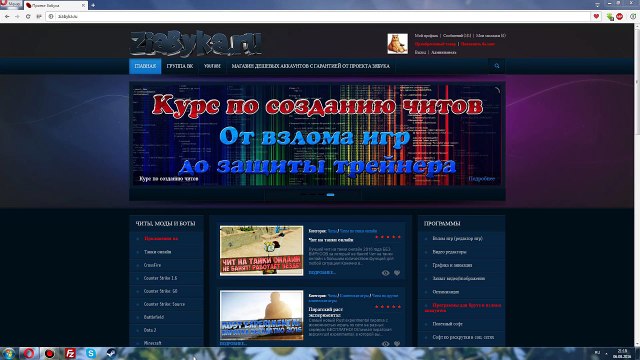Screen dimensions: 640x360
Task: Click the Rust Experimental thumbnail
Action: (x=261, y=316)
